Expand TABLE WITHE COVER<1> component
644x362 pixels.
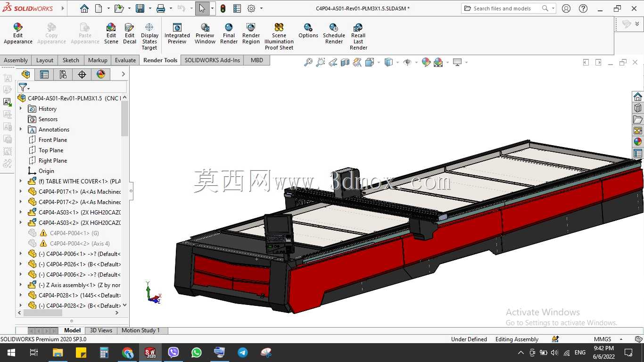point(21,181)
